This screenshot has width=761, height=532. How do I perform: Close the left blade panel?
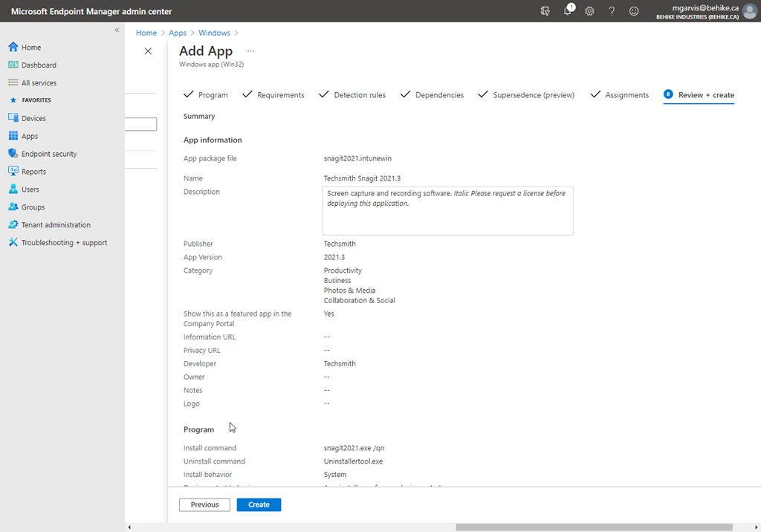(x=148, y=51)
